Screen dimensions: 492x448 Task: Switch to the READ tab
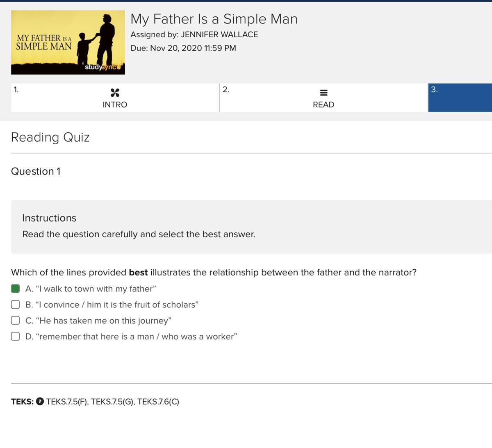point(323,98)
